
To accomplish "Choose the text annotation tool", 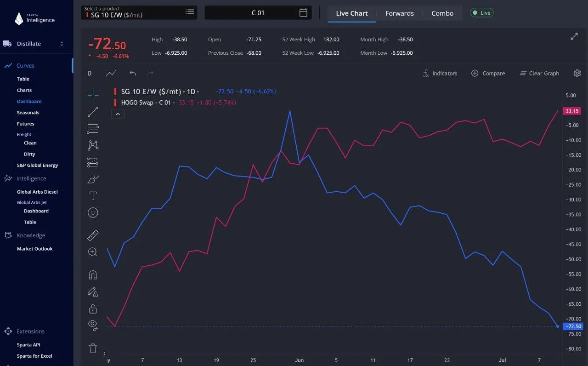I will (x=93, y=196).
